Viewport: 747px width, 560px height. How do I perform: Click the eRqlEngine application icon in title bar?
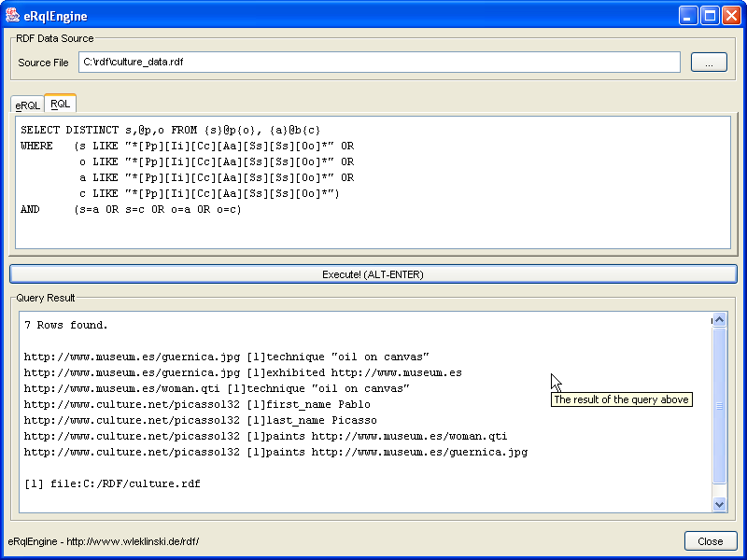[x=14, y=15]
